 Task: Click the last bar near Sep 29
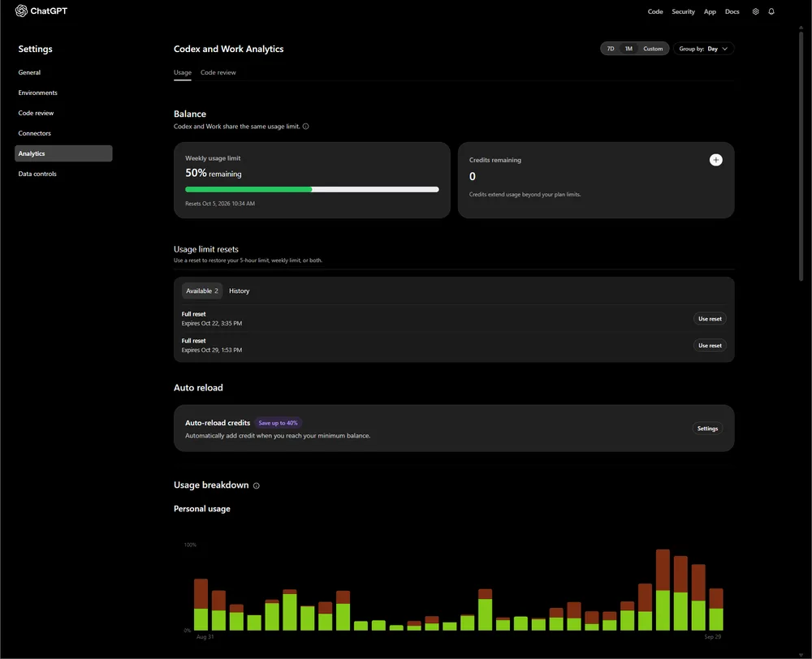pyautogui.click(x=716, y=609)
